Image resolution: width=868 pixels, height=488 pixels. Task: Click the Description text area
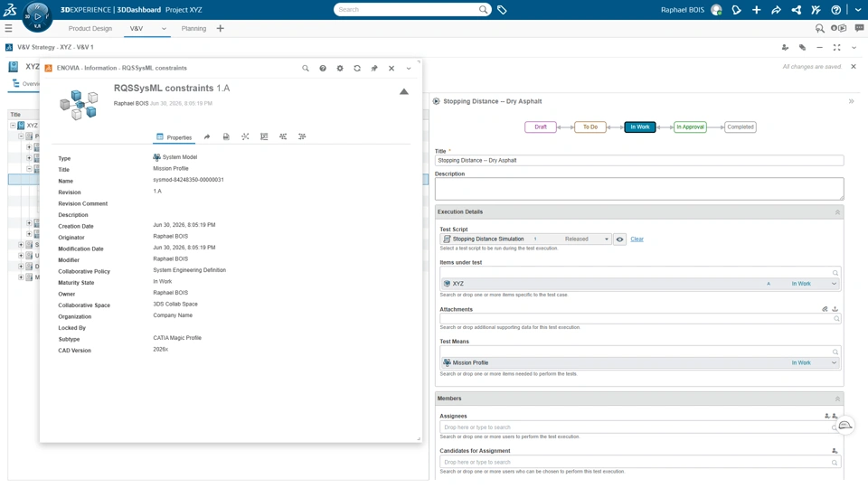coord(639,189)
